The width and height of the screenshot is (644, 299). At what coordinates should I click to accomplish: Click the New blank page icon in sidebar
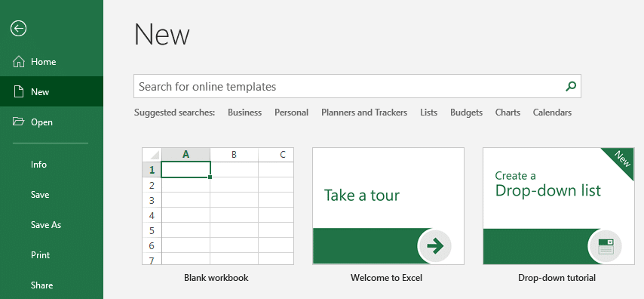point(19,91)
